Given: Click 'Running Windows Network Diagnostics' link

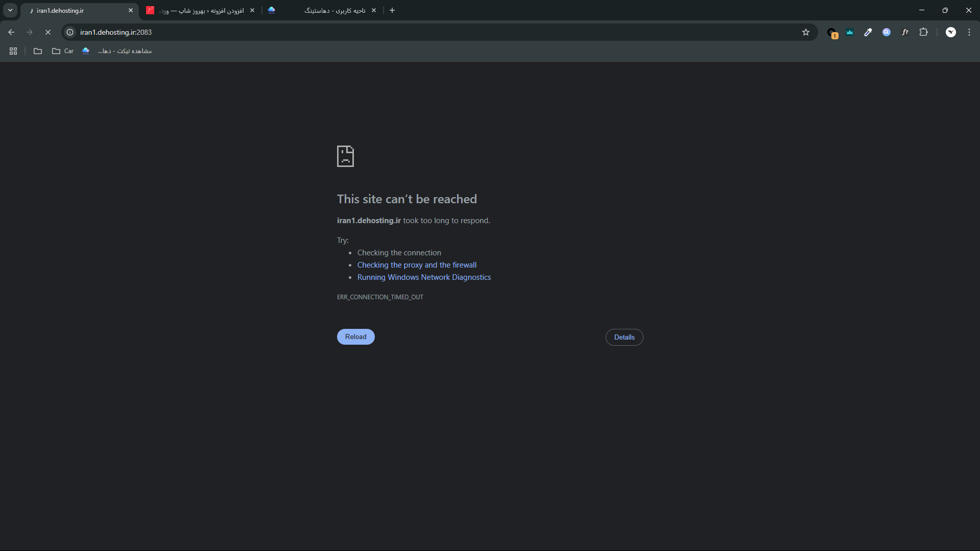Looking at the screenshot, I should click(424, 277).
